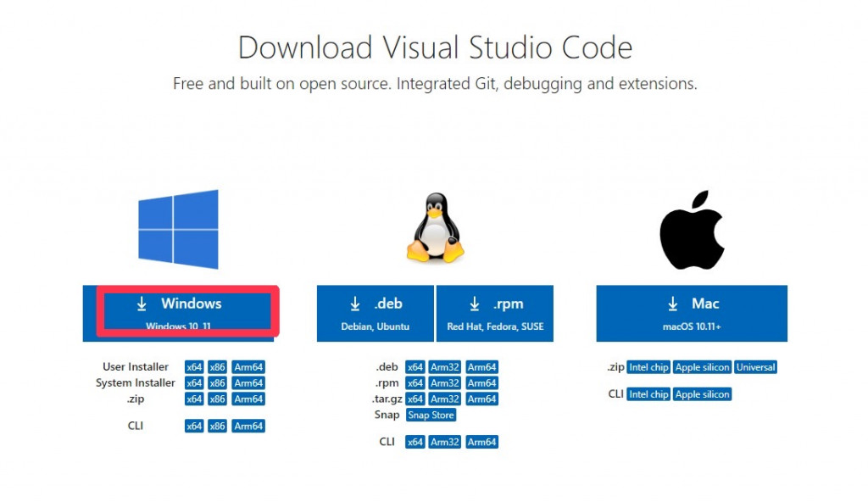Select x64 for Linux CLI
The image size is (868, 502).
pyautogui.click(x=415, y=442)
